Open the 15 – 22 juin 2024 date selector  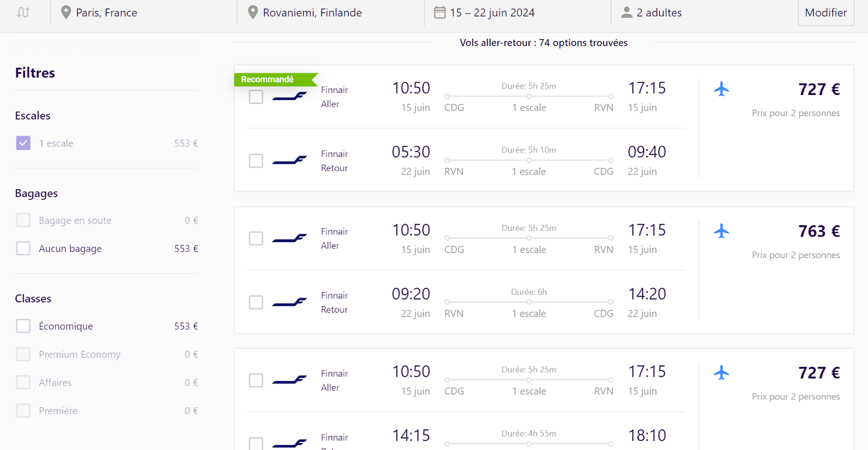pos(518,12)
